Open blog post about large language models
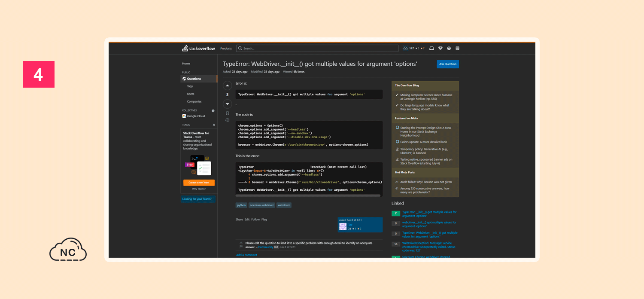Image resolution: width=644 pixels, height=299 pixels. (x=424, y=107)
